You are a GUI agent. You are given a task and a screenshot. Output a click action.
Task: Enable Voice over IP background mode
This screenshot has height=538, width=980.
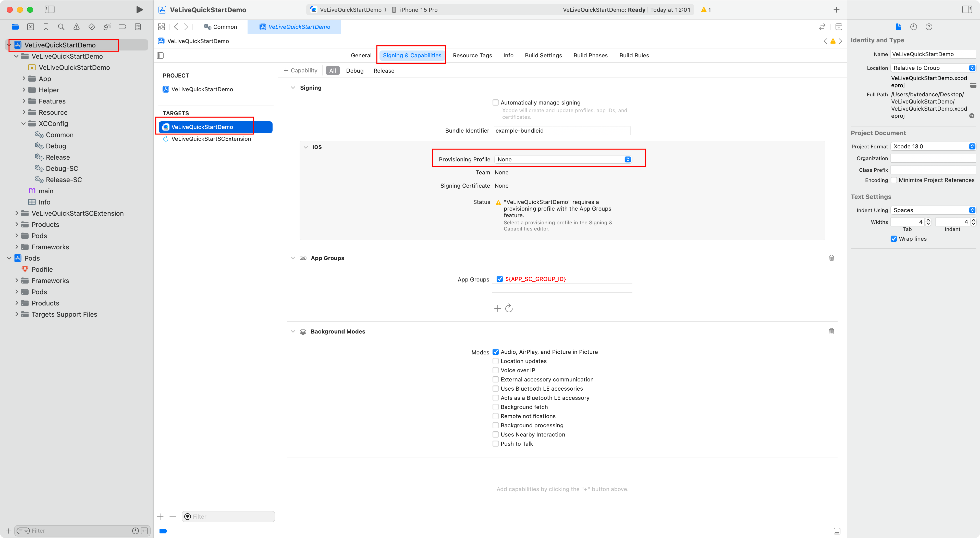click(495, 370)
